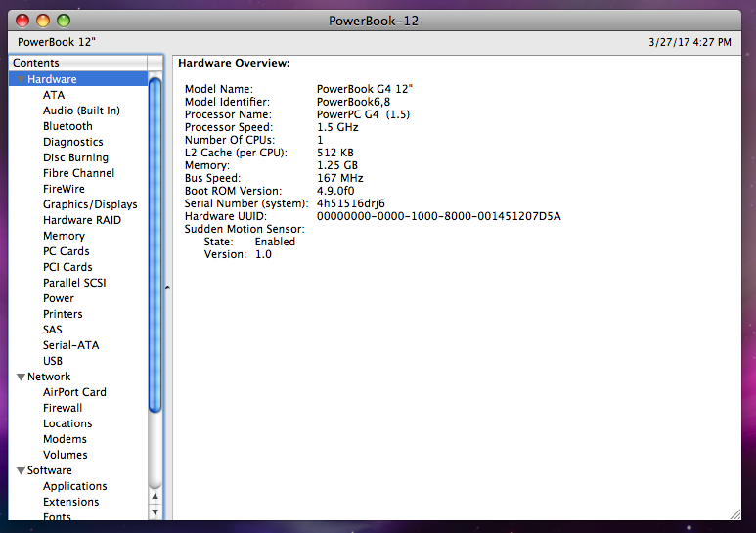Click the 1.25 GB memory value
This screenshot has width=756, height=533.
(337, 165)
